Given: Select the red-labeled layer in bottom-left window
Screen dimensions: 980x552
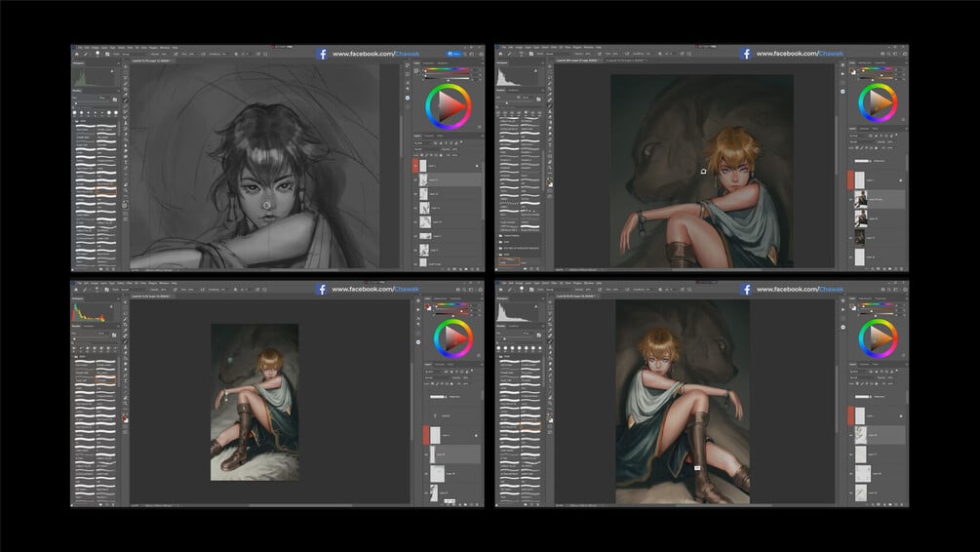Looking at the screenshot, I should [453, 435].
